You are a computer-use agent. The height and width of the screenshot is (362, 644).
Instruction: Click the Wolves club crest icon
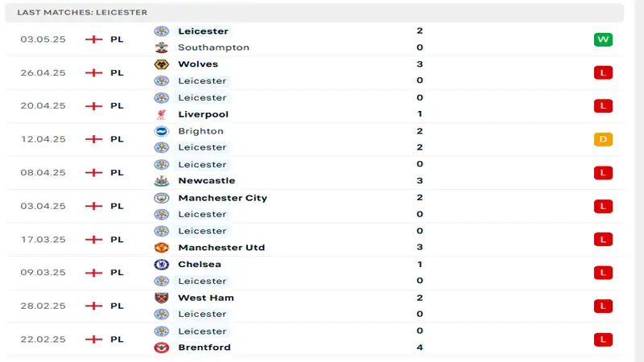click(x=162, y=64)
